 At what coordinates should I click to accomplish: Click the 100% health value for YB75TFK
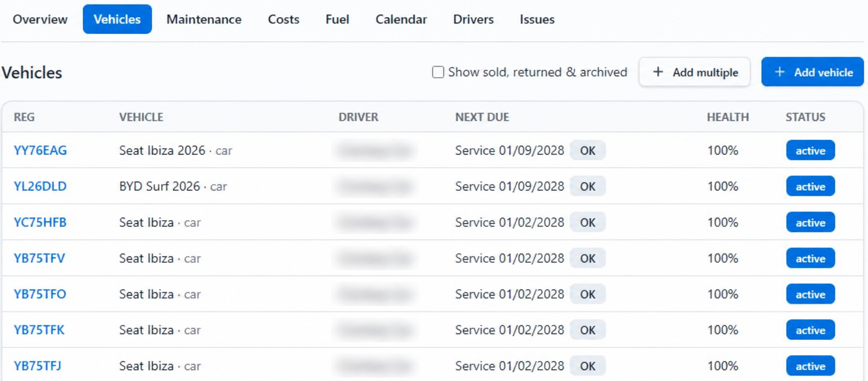click(723, 330)
